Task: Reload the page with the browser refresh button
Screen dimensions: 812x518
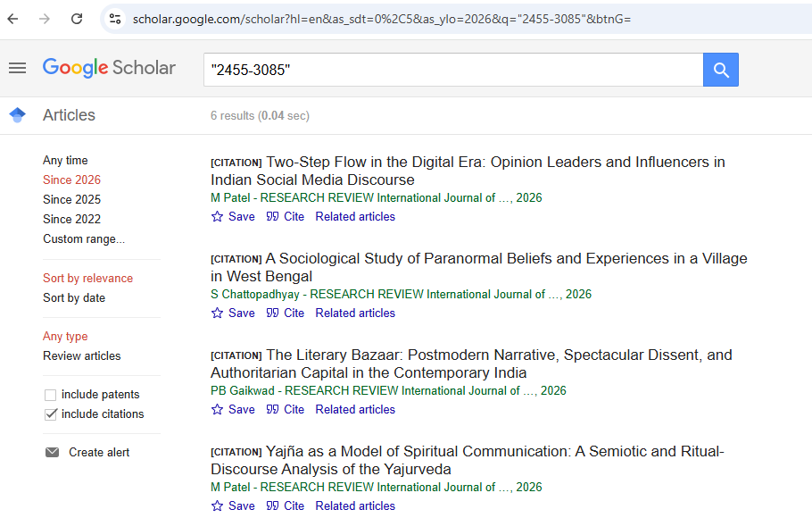Action: coord(77,18)
